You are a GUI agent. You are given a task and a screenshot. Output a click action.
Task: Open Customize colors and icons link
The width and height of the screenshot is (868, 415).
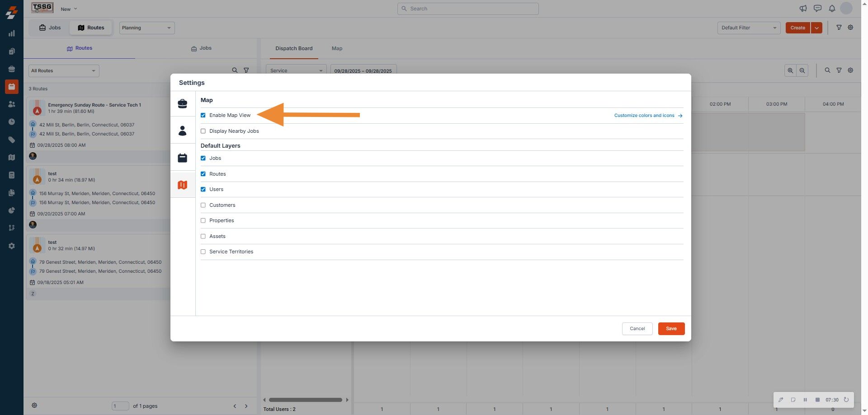[x=648, y=116]
